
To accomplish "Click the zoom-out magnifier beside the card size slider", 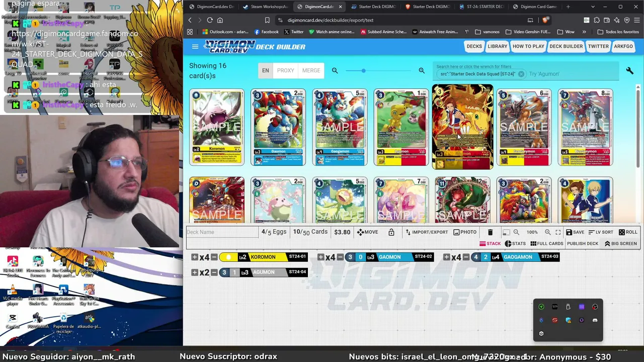I will [x=335, y=70].
